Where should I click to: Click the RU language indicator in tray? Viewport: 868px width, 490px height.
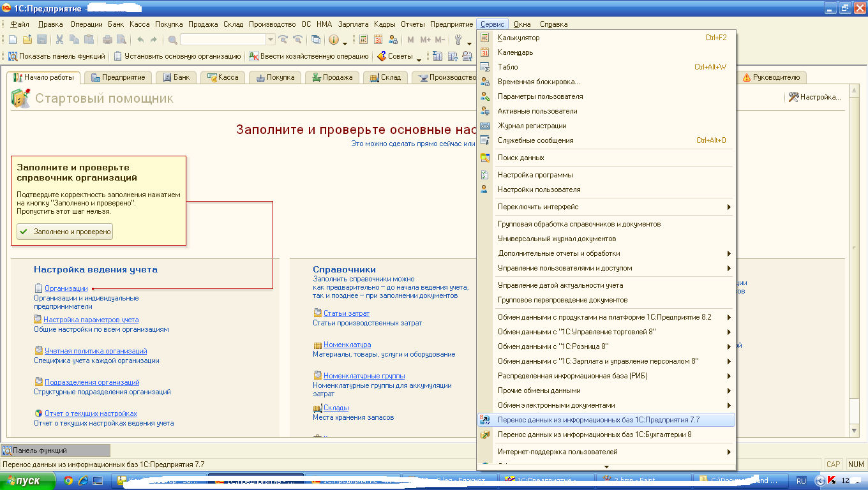[x=802, y=480]
